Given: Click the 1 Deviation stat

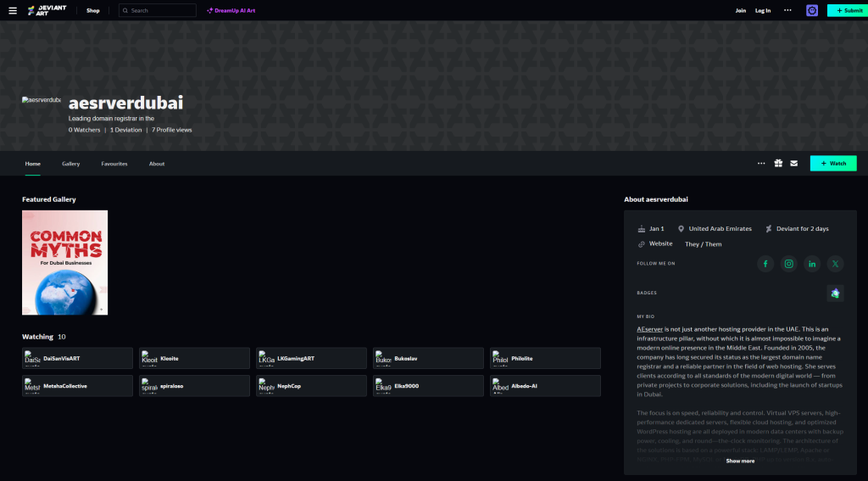Looking at the screenshot, I should [x=125, y=131].
